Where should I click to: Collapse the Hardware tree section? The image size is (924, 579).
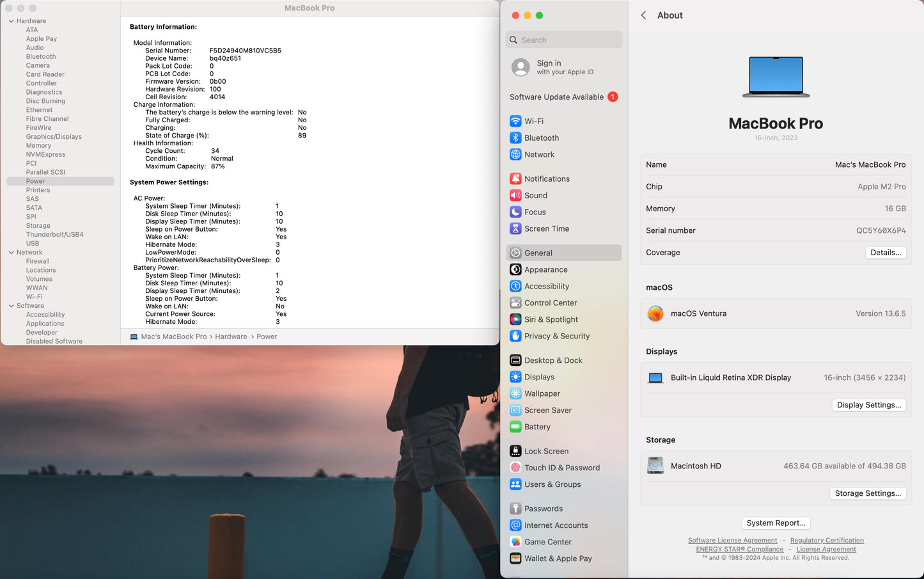coord(12,21)
